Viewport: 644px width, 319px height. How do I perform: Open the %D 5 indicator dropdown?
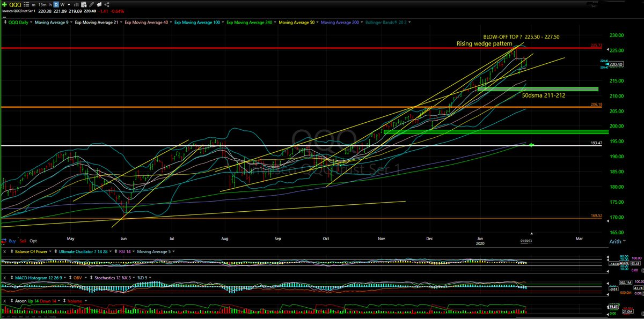pyautogui.click(x=150, y=278)
